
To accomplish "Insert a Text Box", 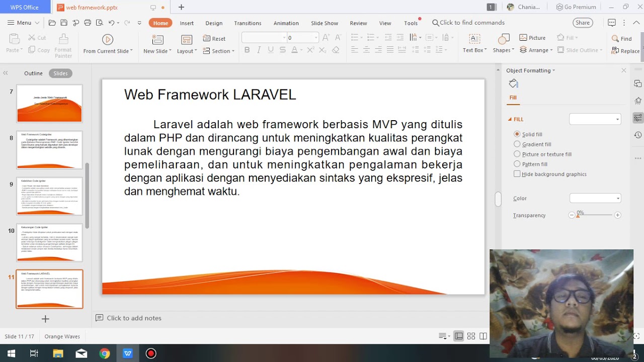I will point(474,44).
